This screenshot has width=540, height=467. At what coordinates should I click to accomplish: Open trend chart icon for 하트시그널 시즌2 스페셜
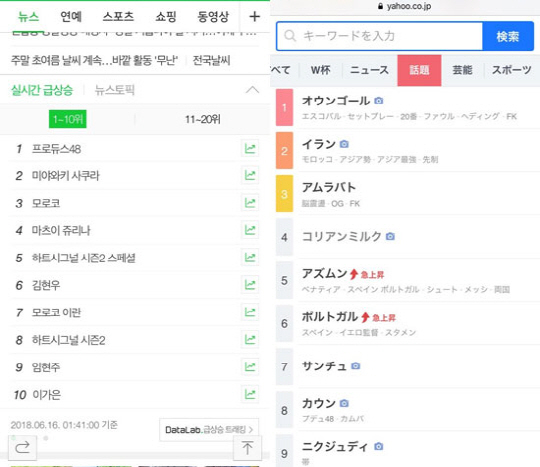(250, 257)
